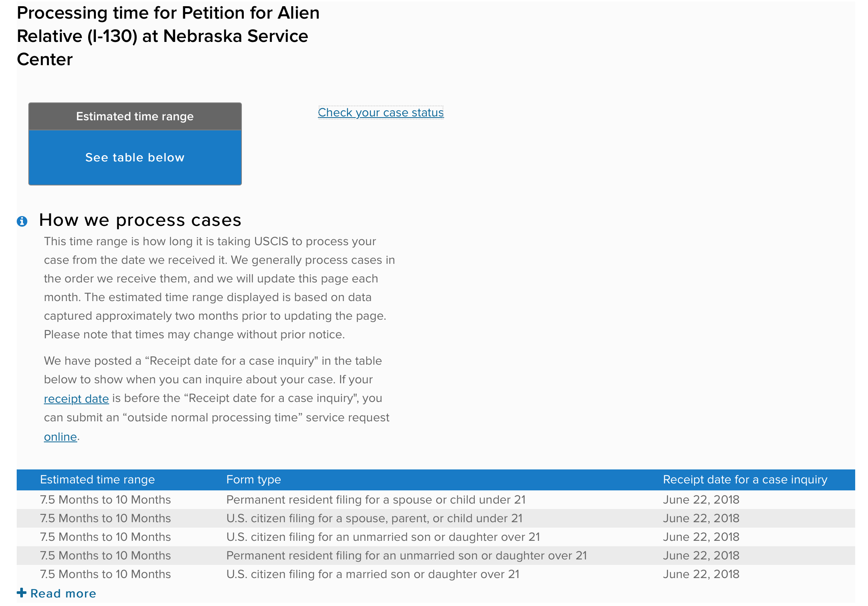Select the Permanent resident spouse or child under 21 row

436,500
